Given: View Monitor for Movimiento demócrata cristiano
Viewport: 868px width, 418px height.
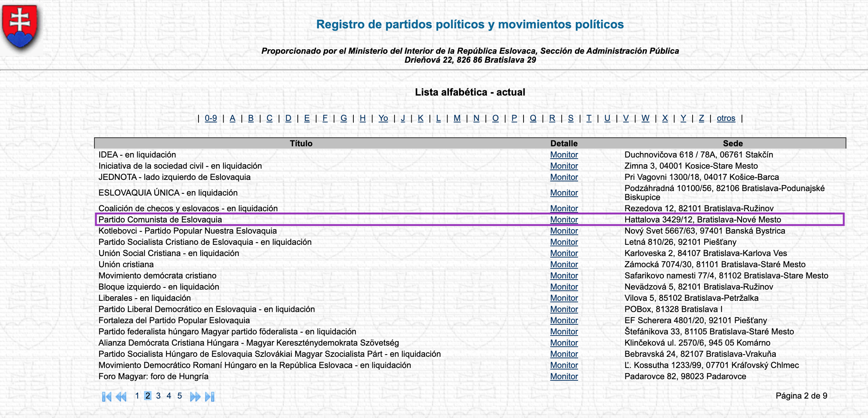Looking at the screenshot, I should point(564,275).
